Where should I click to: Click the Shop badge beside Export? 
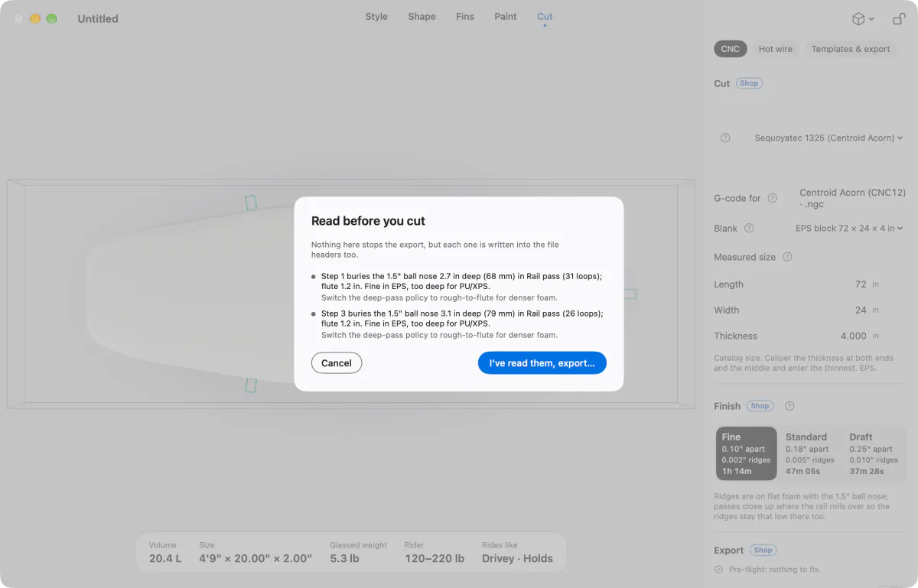tap(763, 550)
